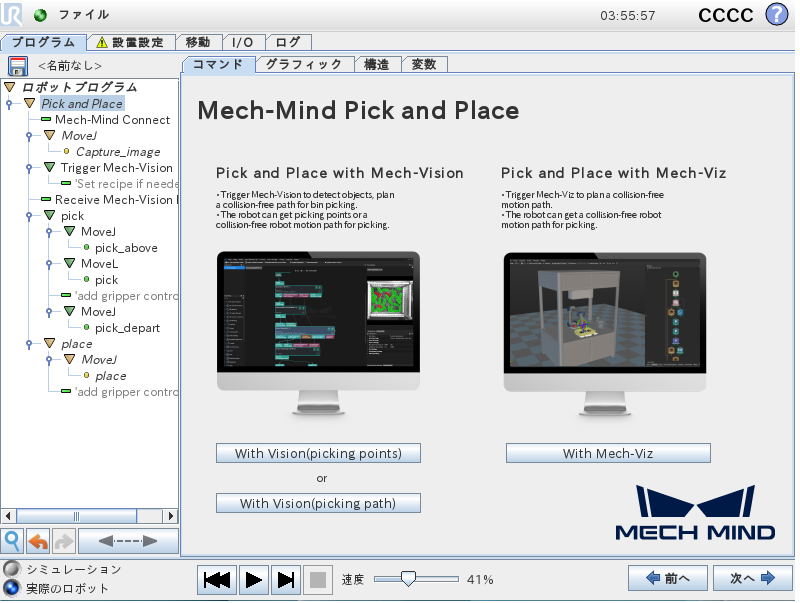The image size is (800, 603).
Task: Collapse MoveJ above pick_above waypoint
Action: pyautogui.click(x=69, y=231)
